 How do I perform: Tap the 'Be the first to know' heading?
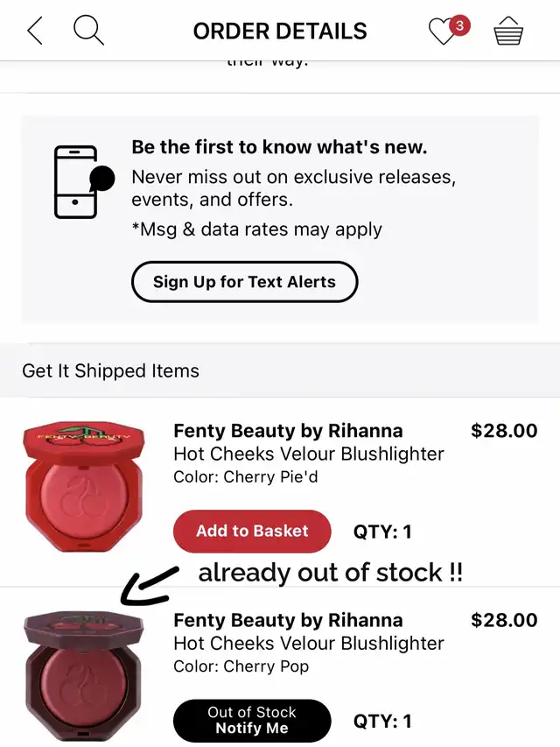tap(279, 147)
